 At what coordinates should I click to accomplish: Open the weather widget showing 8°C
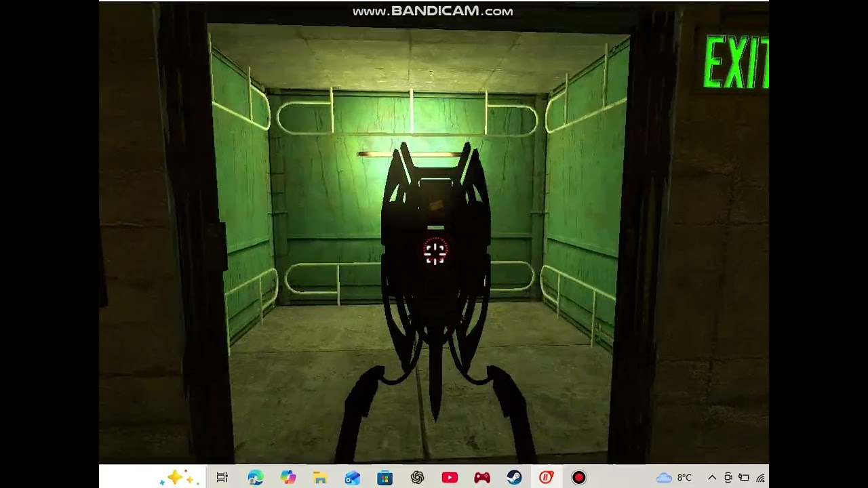[x=674, y=478]
